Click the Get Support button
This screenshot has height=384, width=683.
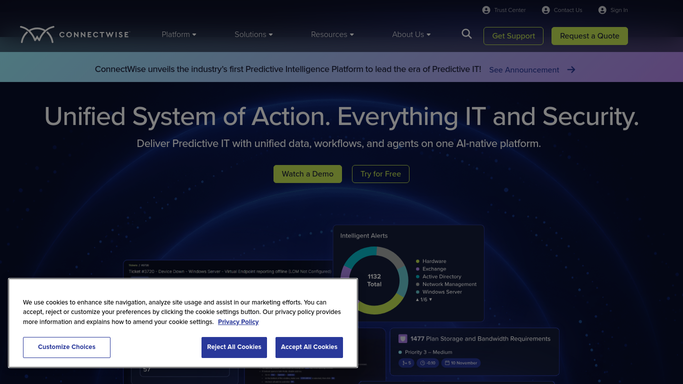click(x=514, y=36)
